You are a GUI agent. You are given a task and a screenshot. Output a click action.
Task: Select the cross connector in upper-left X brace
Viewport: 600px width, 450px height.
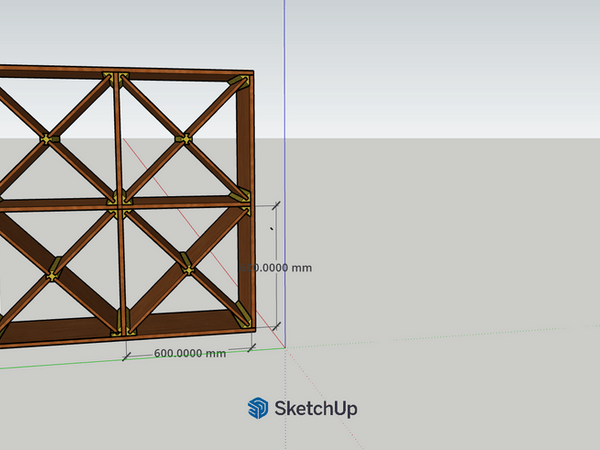click(x=46, y=137)
